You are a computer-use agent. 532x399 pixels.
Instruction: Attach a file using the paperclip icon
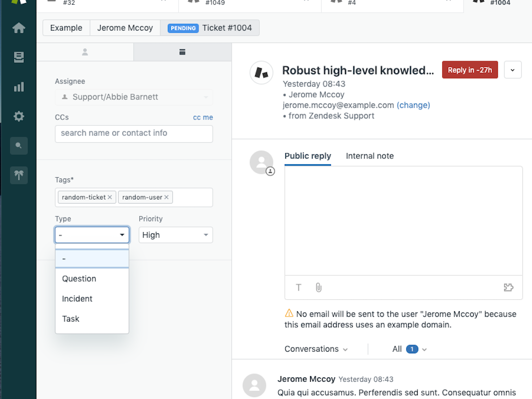318,287
